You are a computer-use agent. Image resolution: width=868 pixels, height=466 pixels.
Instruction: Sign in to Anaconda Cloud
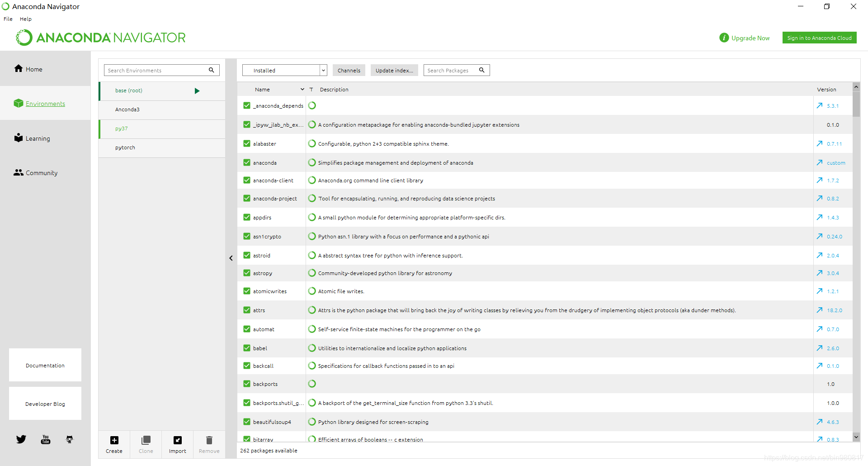819,38
